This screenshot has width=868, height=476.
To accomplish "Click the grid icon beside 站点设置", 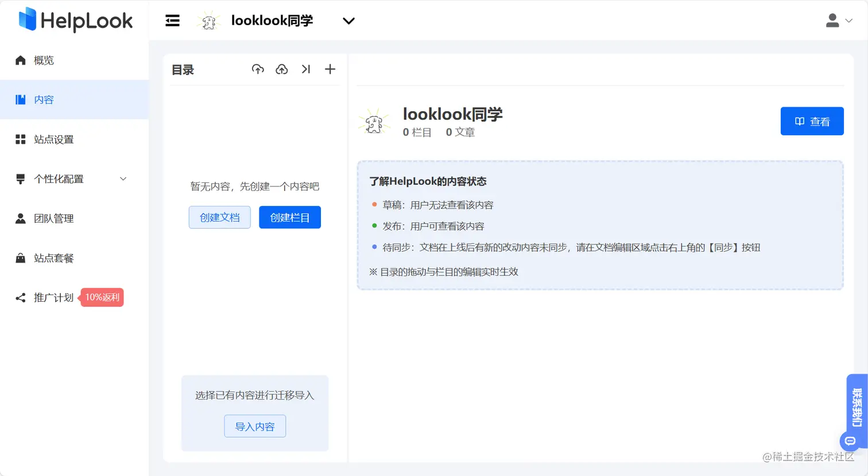I will click(21, 139).
